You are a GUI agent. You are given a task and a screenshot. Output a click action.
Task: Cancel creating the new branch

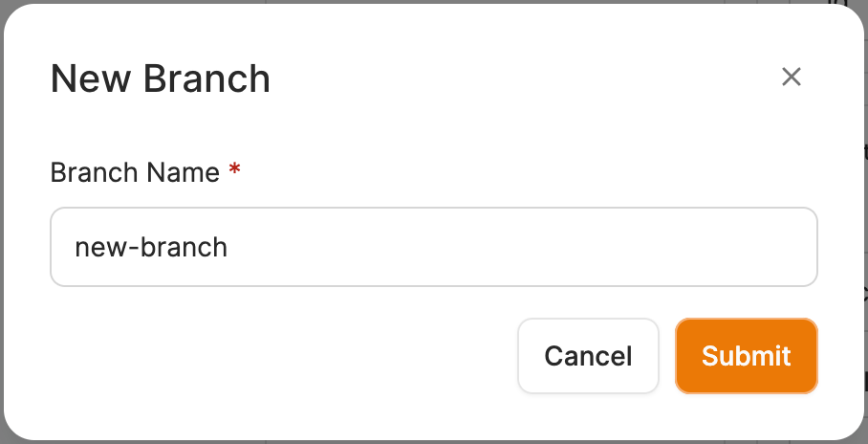click(x=588, y=356)
